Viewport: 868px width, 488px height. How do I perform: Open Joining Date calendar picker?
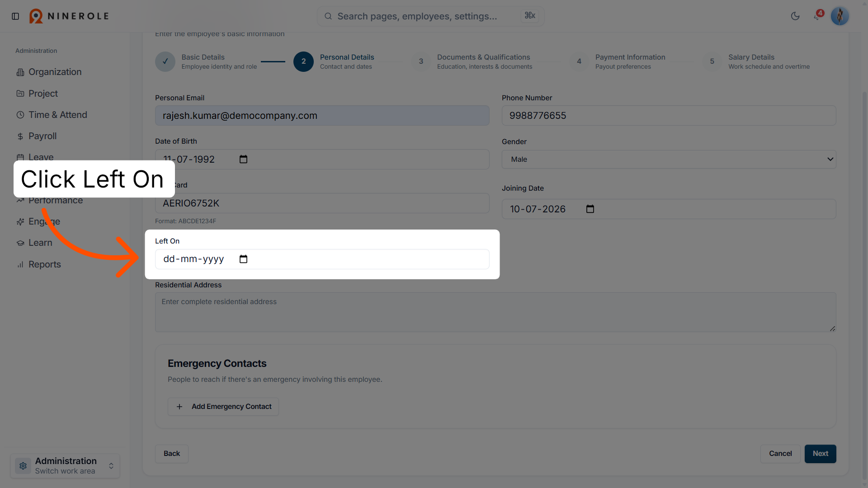pos(590,209)
